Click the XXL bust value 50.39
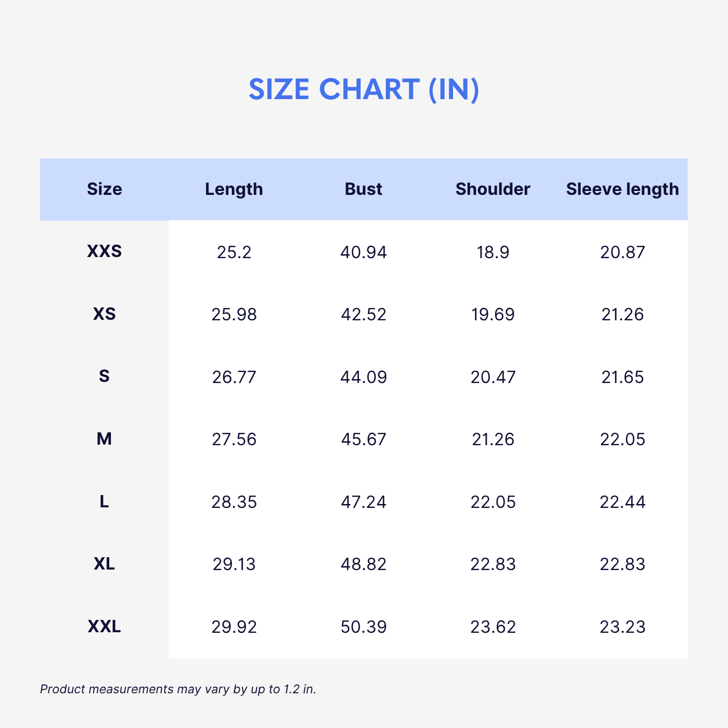Image resolution: width=728 pixels, height=728 pixels. [x=363, y=627]
